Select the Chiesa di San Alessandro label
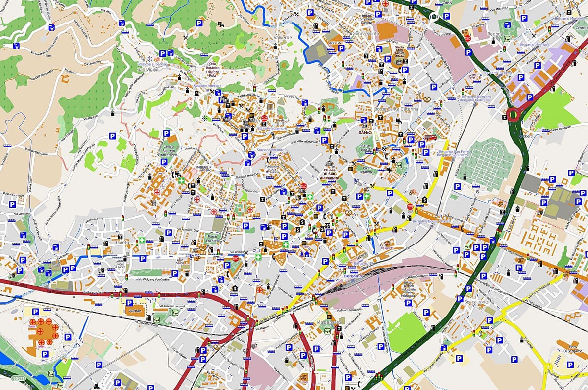 329,174
